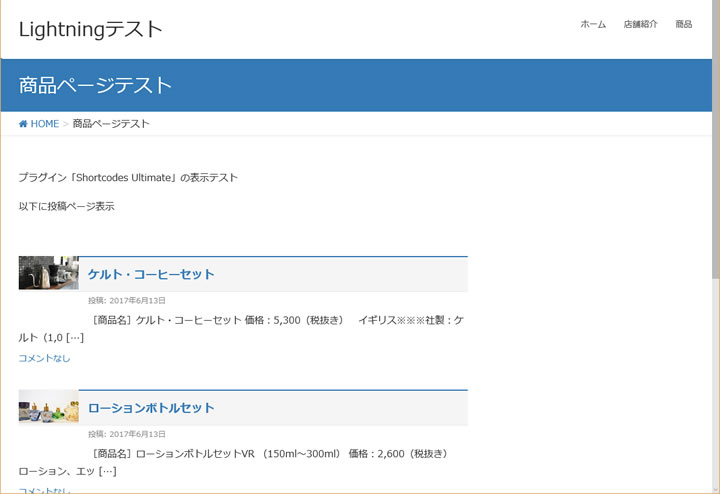Follow the HOME breadcrumb link
This screenshot has width=720, height=494.
click(45, 124)
